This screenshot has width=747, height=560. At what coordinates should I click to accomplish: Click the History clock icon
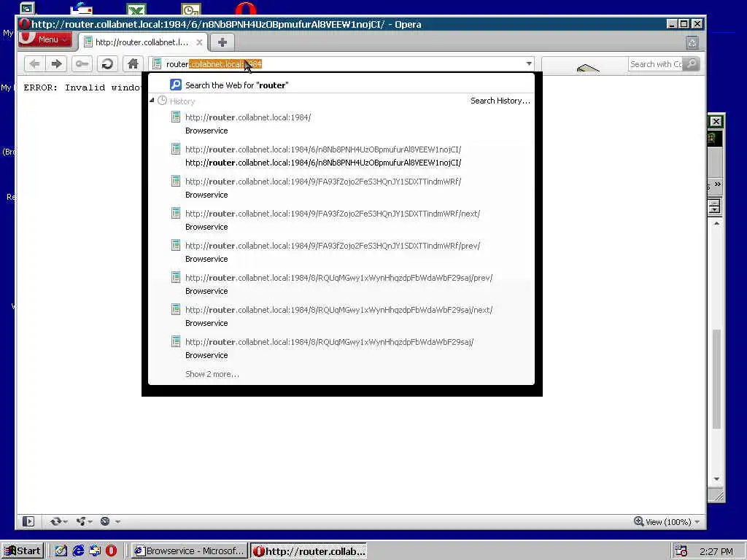point(163,101)
